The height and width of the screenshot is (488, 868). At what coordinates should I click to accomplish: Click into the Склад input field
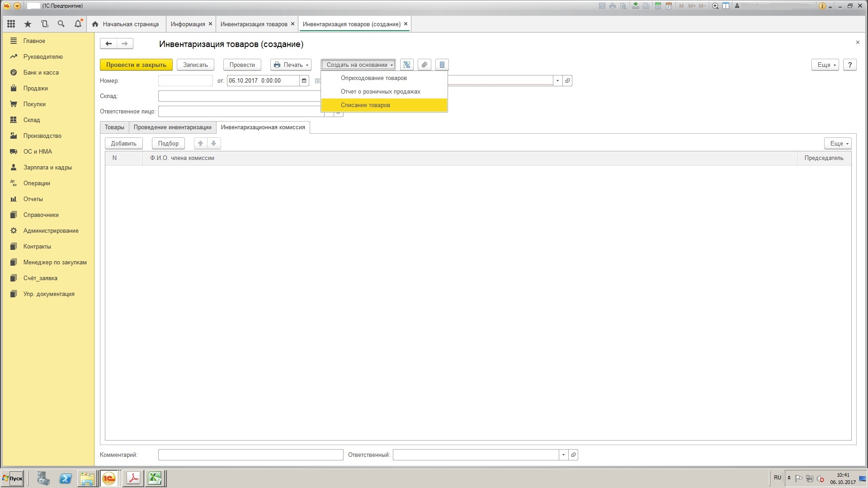pos(240,96)
